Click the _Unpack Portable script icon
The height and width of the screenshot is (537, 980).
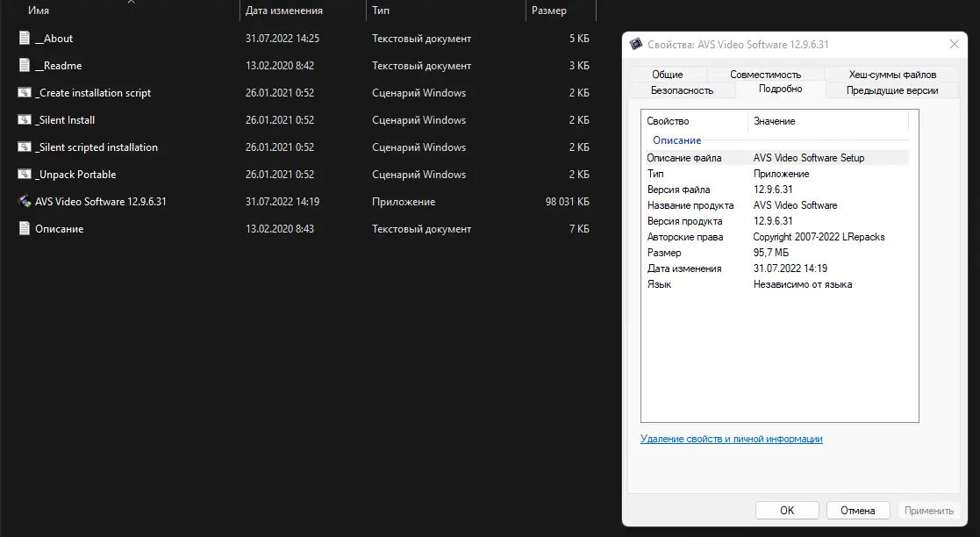[24, 174]
